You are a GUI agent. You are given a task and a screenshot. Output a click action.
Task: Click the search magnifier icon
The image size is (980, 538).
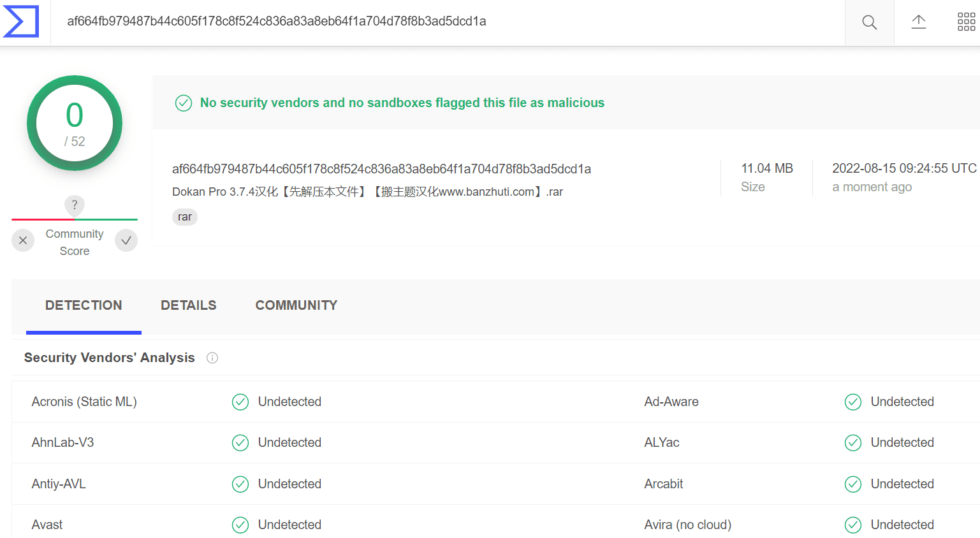pos(869,22)
